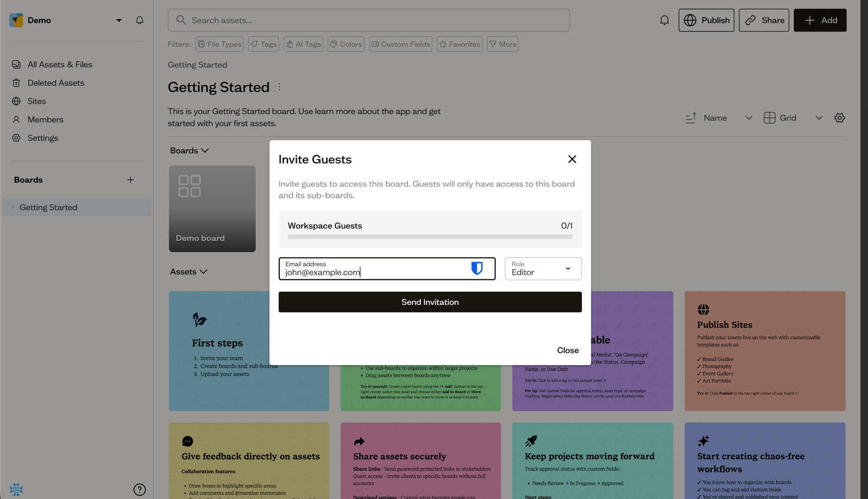Open the Custom Fields filter

tap(400, 44)
